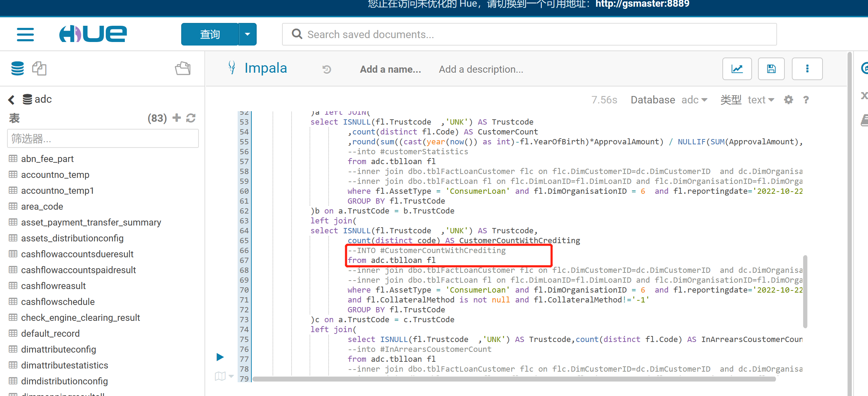Select the abn_fee_part table
Image resolution: width=868 pixels, height=396 pixels.
pyautogui.click(x=47, y=159)
